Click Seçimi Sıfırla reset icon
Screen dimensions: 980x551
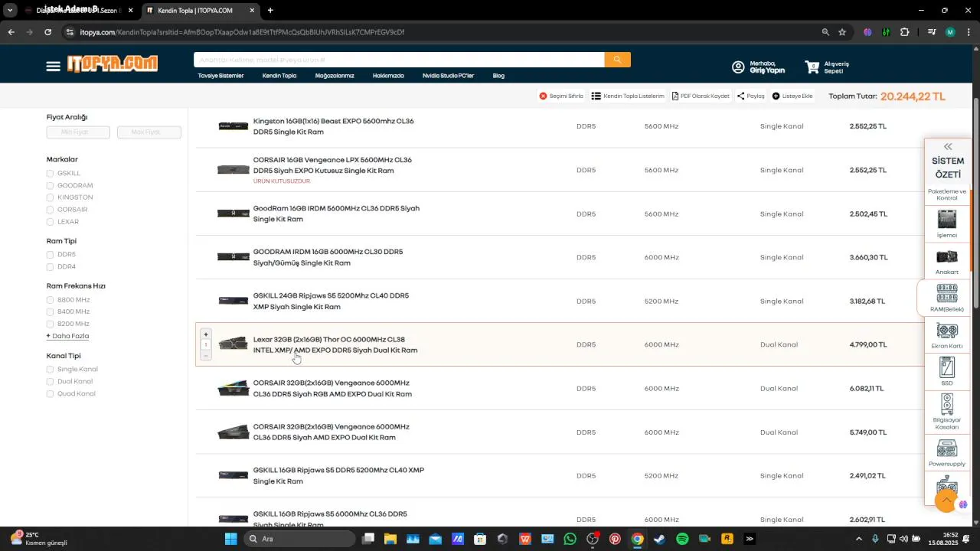(543, 96)
